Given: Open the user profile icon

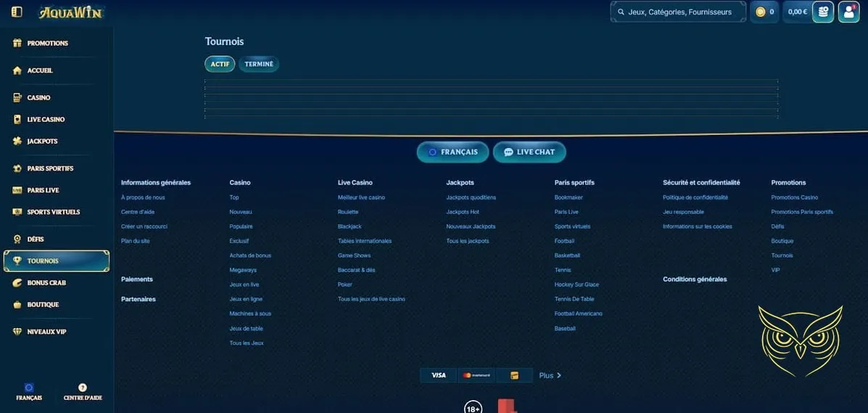Looking at the screenshot, I should 848,12.
